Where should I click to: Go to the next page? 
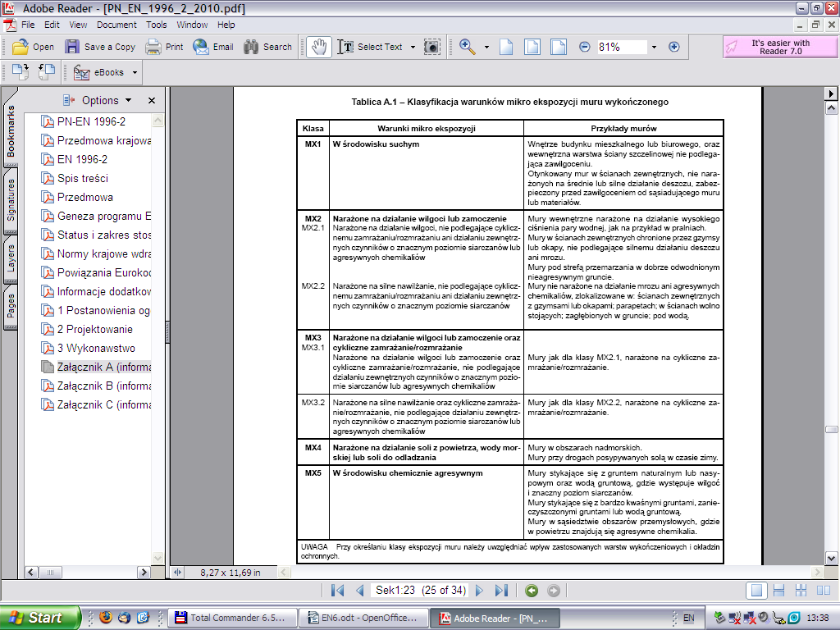[x=479, y=591]
